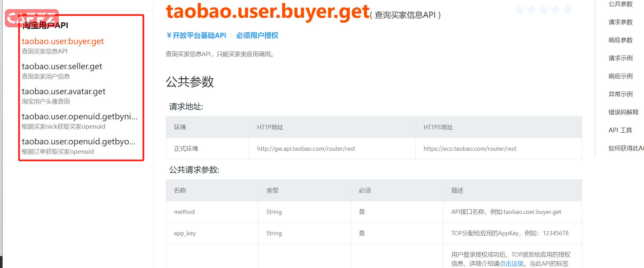The width and height of the screenshot is (644, 268).
Task: Navigate to the 请求示例 section
Action: coord(620,58)
